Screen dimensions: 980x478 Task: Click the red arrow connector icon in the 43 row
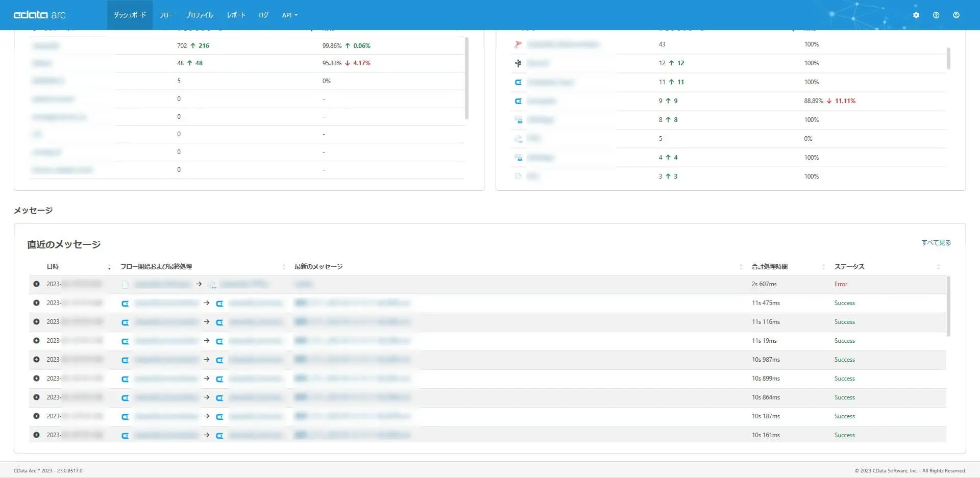(518, 44)
